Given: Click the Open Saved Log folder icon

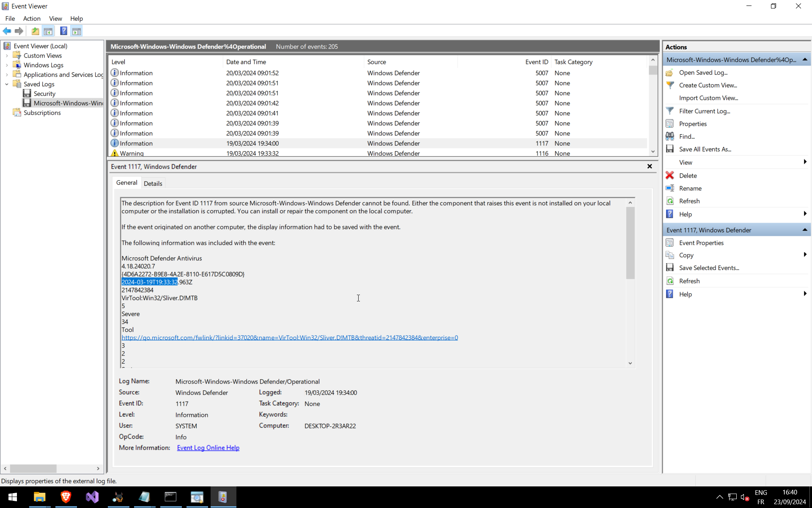Looking at the screenshot, I should coord(670,73).
